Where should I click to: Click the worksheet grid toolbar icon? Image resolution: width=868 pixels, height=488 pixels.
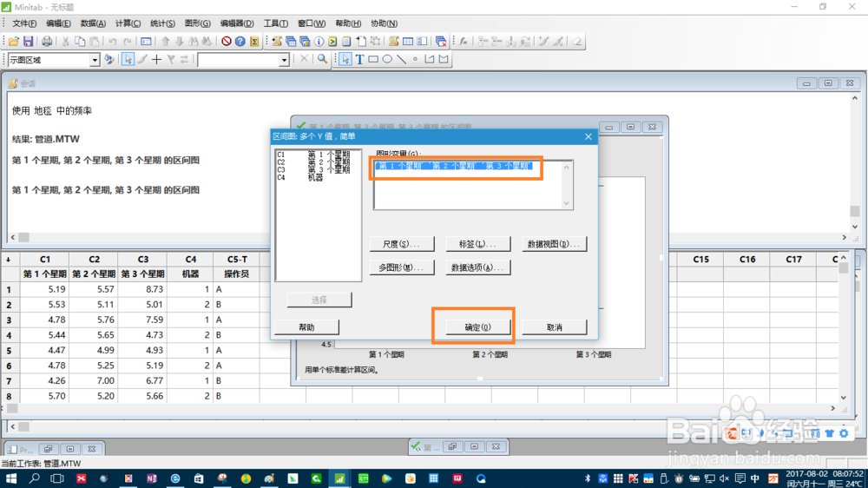[x=408, y=42]
